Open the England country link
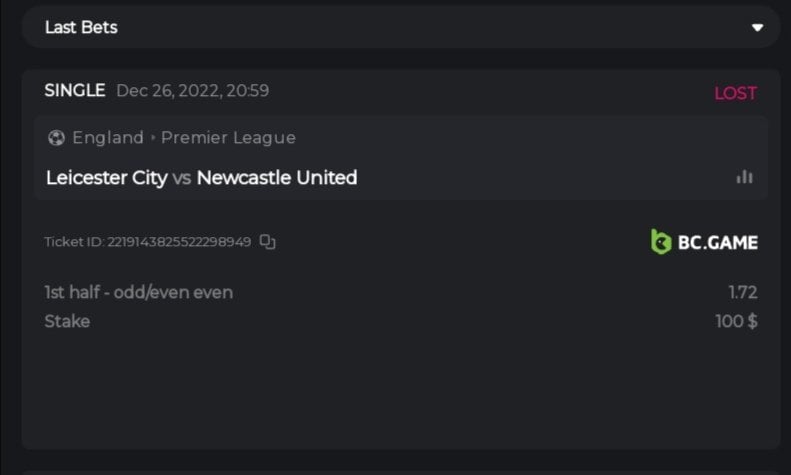Screen dimensions: 791x475 [x=108, y=138]
